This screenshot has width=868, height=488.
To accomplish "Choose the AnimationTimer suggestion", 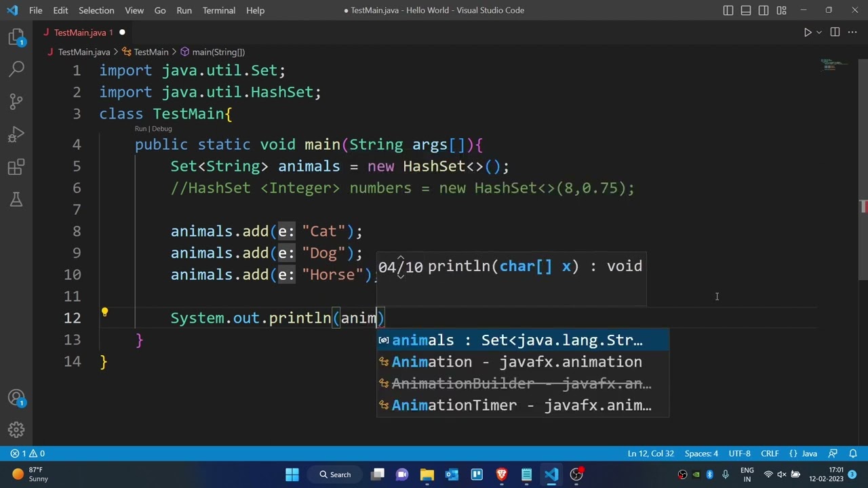I will point(523,405).
